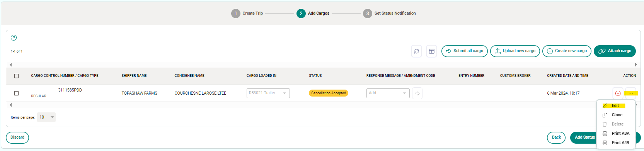Click the Add Cargos step circle
This screenshot has width=644, height=151.
[x=301, y=13]
